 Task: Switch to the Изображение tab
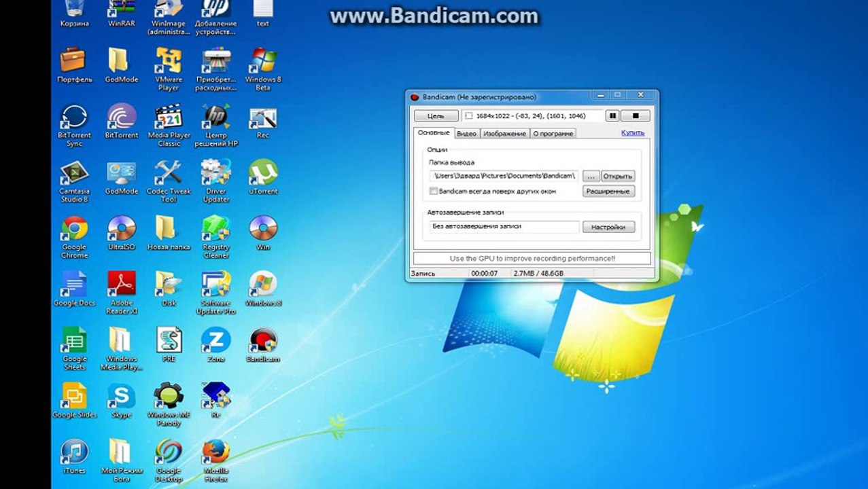[x=504, y=134]
